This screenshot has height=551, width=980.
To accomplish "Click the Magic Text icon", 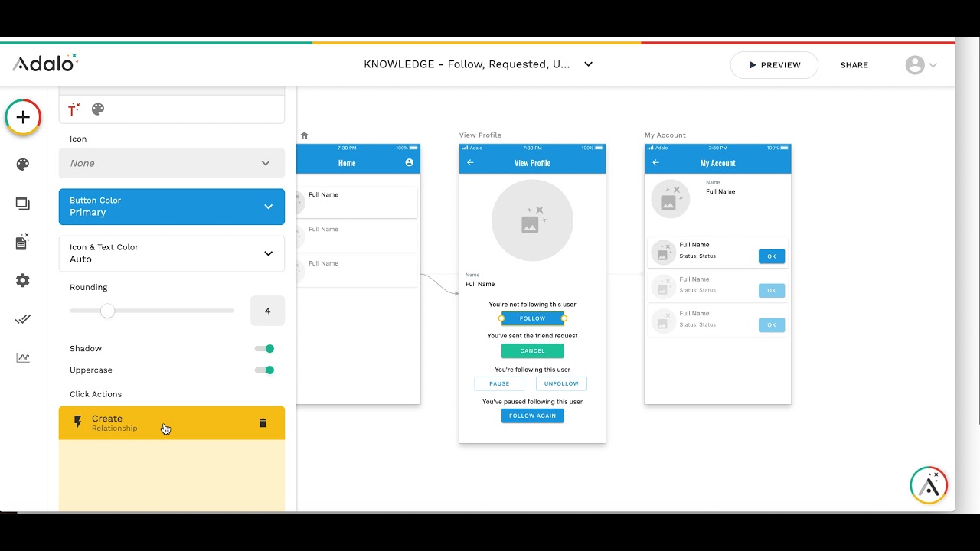I will tap(74, 109).
